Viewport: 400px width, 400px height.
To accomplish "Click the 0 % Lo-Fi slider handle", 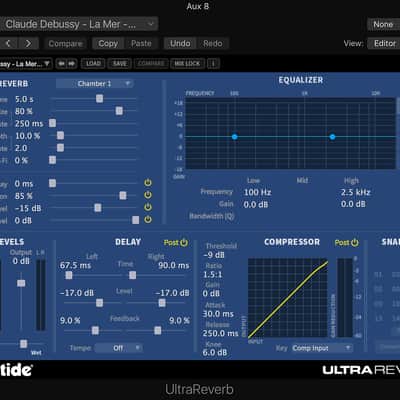I will point(52,160).
